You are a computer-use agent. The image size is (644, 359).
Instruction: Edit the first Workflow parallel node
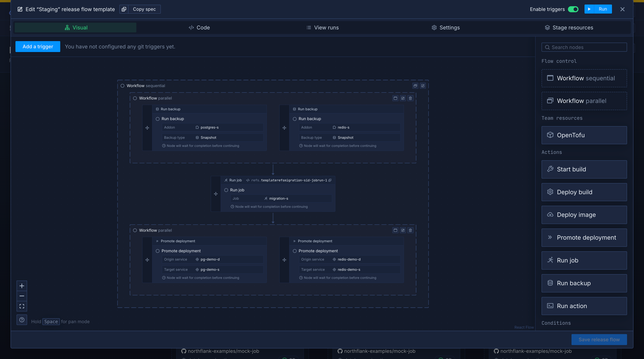403,98
